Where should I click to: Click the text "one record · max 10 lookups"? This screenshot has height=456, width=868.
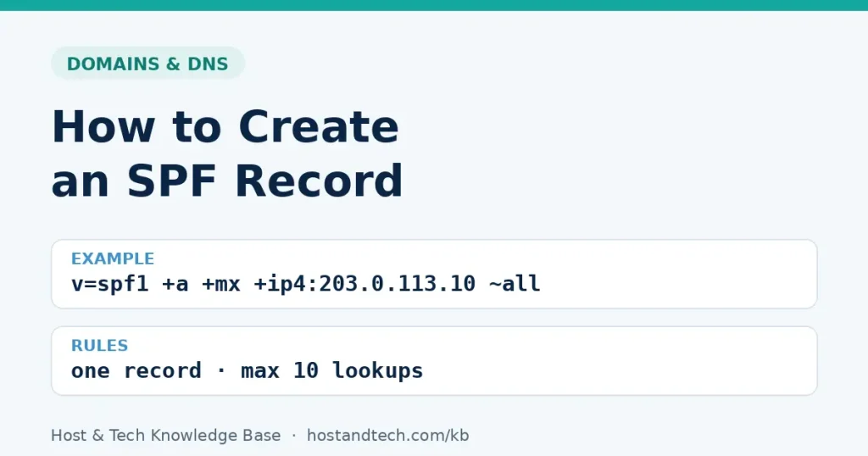pyautogui.click(x=247, y=370)
